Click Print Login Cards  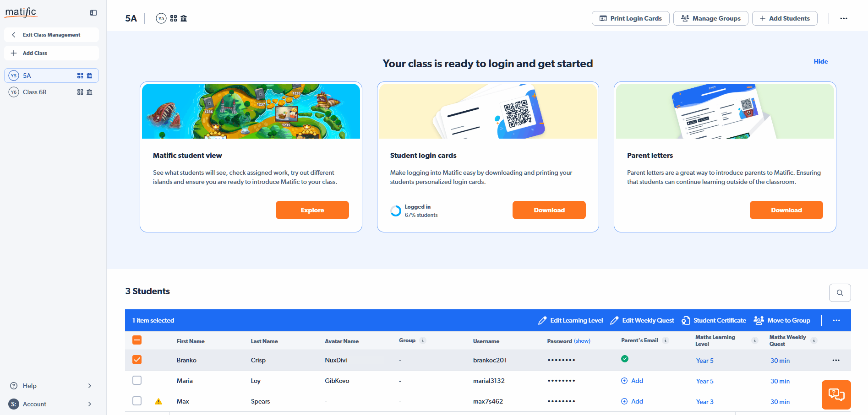(631, 18)
